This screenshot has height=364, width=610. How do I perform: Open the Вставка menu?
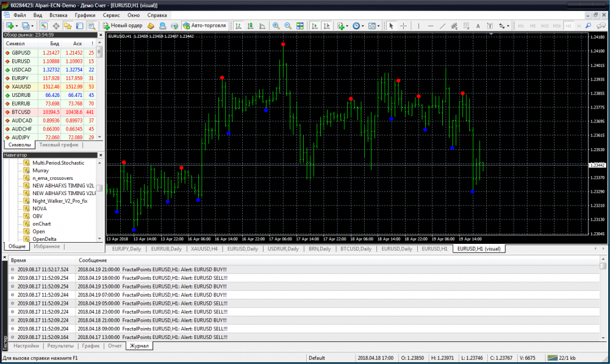coord(59,15)
